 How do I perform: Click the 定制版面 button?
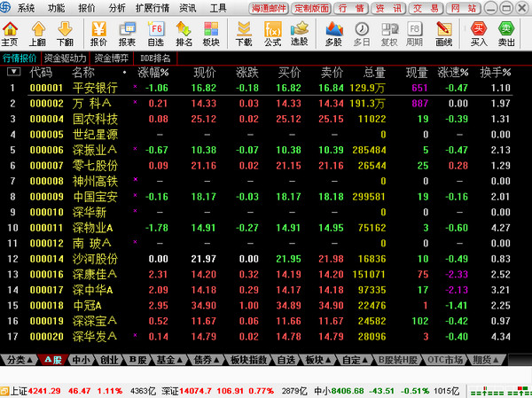[x=311, y=8]
